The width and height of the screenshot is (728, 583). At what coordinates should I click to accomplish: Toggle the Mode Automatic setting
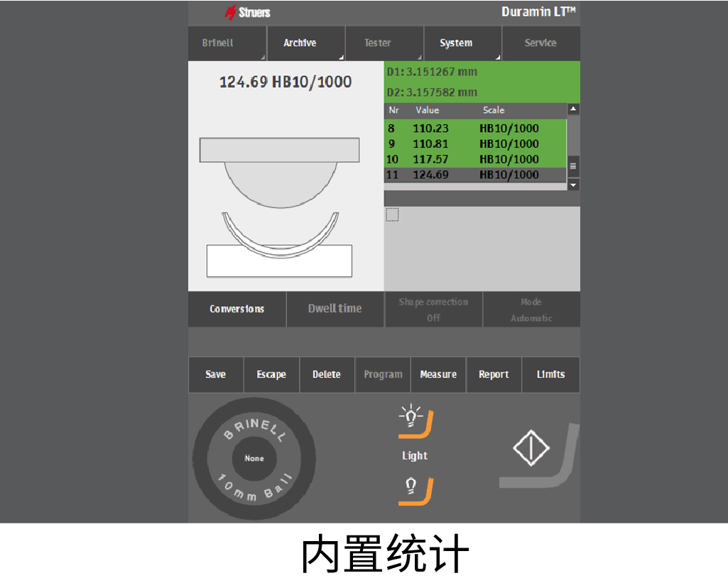tap(531, 309)
